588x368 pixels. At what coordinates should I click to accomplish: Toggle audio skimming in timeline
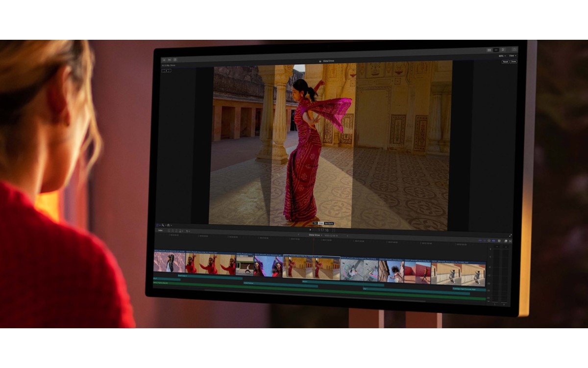click(x=485, y=240)
